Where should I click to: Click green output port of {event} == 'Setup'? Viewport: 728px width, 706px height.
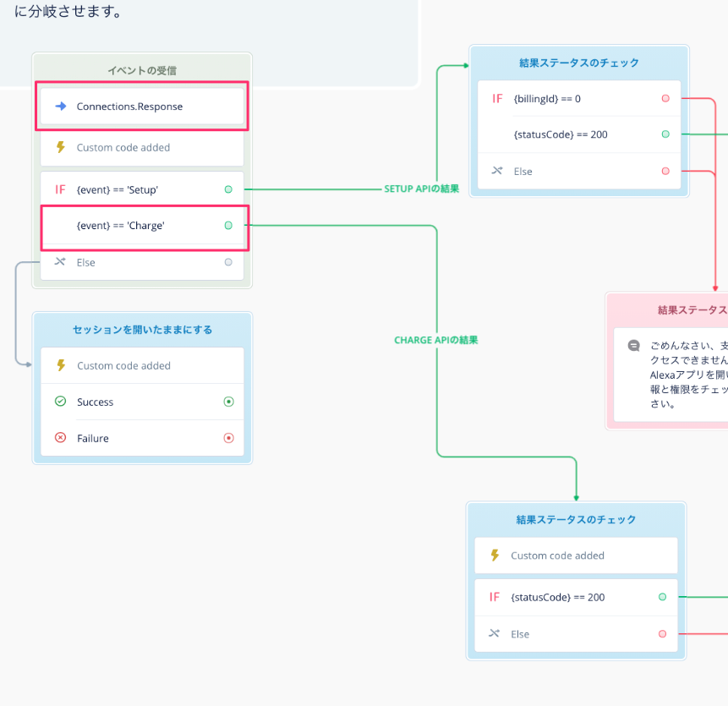[228, 189]
